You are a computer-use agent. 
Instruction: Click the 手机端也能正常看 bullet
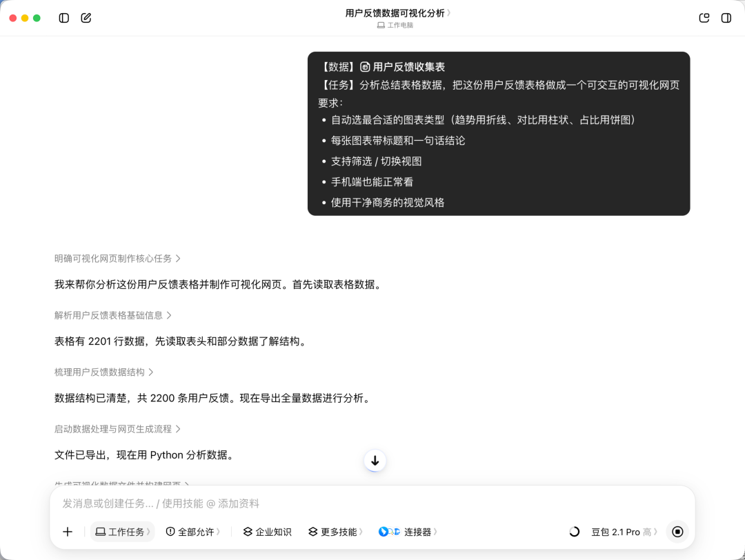coord(372,182)
